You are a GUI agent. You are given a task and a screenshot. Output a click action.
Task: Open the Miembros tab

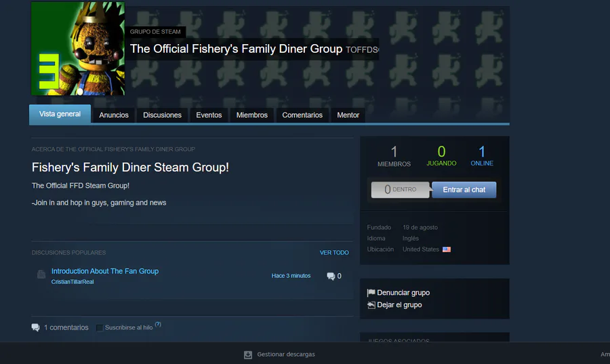coord(252,115)
